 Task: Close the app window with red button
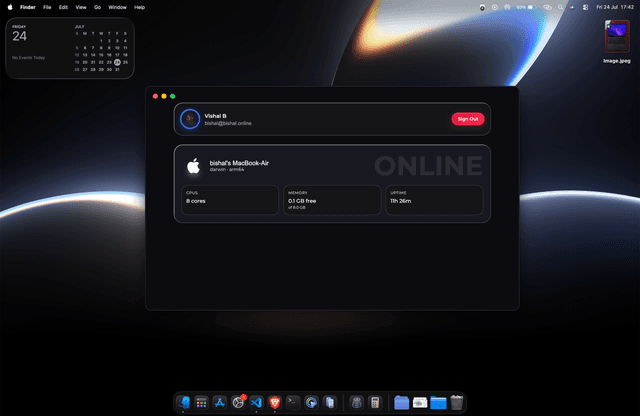(155, 96)
